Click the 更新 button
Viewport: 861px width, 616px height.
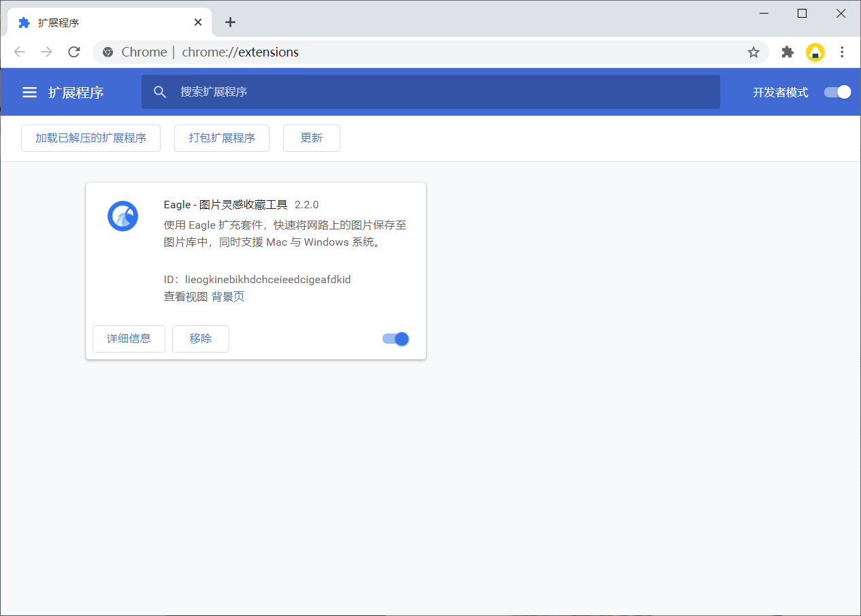(312, 138)
